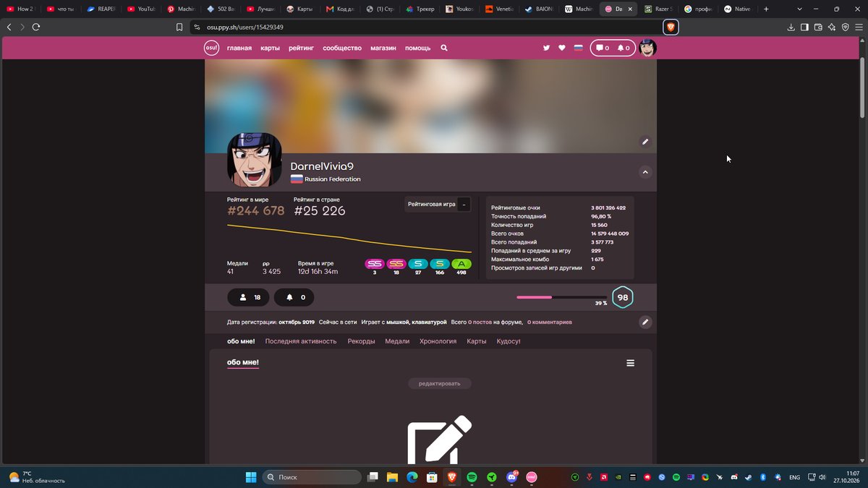This screenshot has height=488, width=868.
Task: Click the user avatar in the top header
Action: coord(647,48)
